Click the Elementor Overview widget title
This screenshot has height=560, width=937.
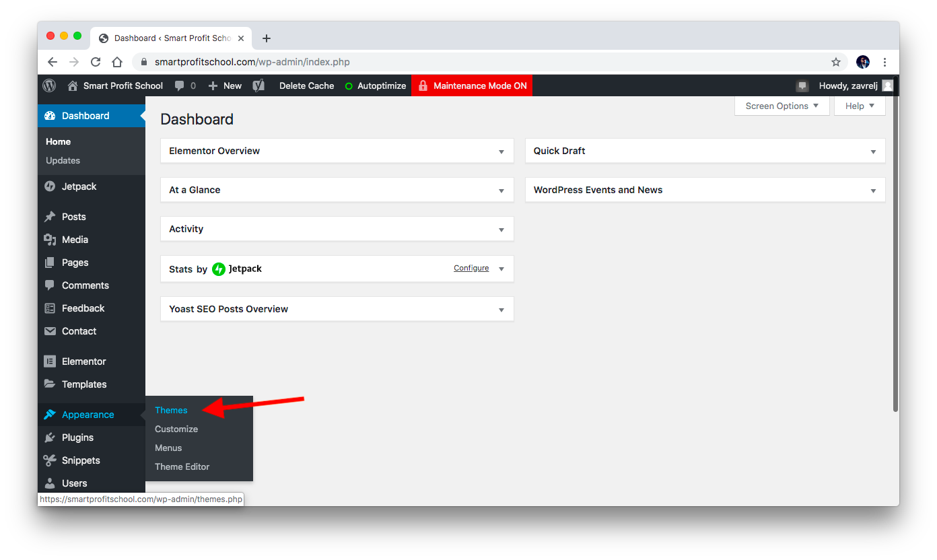pos(214,151)
